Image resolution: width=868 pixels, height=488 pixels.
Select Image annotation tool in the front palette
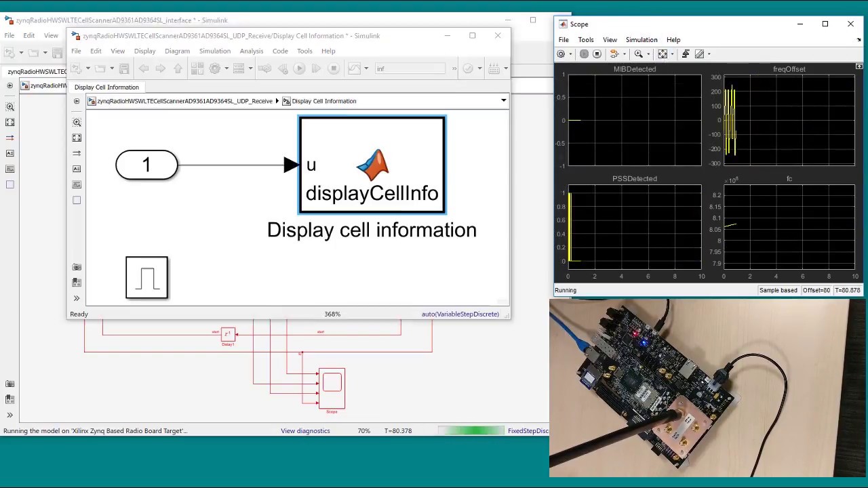coord(77,184)
